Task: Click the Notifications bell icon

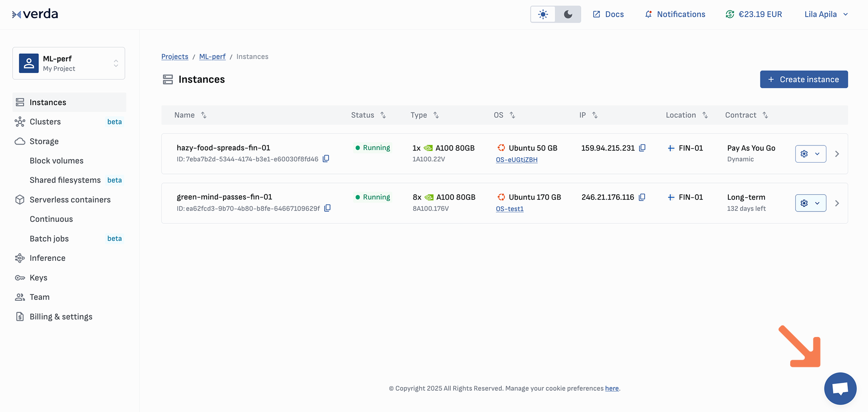Action: tap(648, 14)
